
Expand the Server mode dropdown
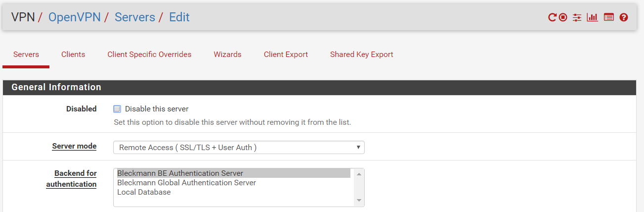pos(238,148)
